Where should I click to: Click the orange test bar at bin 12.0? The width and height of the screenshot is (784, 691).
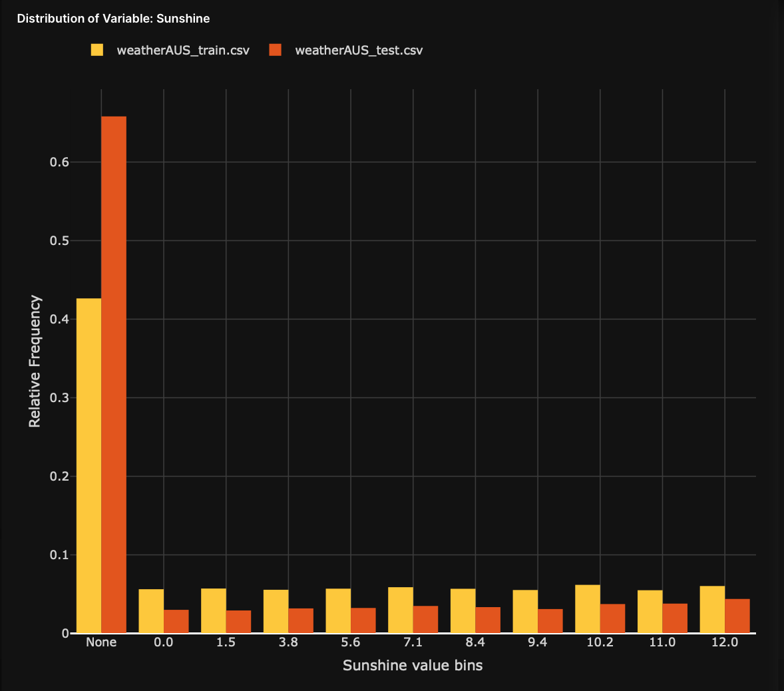point(737,616)
